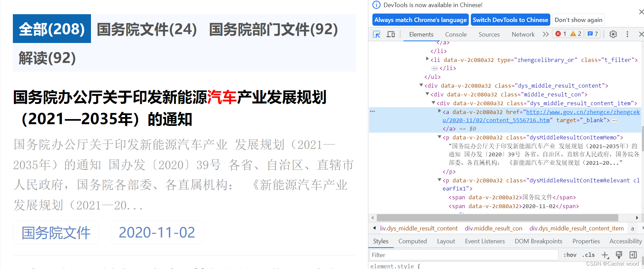Open the row actions dots beside selected node
Image resolution: width=644 pixels, height=269 pixels.
tap(372, 111)
